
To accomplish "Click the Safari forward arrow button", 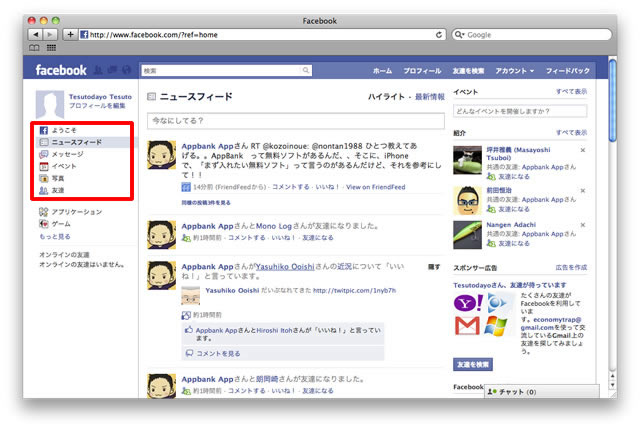I will point(50,35).
